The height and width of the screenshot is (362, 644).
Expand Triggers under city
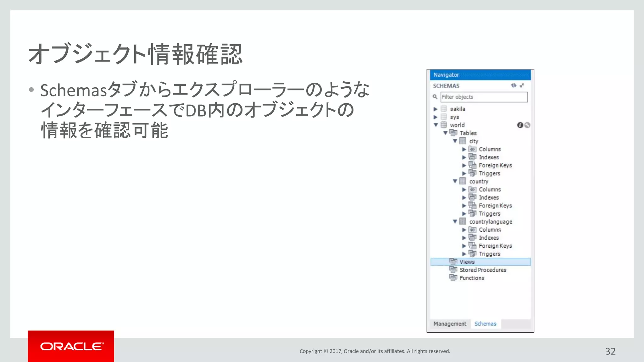[464, 173]
